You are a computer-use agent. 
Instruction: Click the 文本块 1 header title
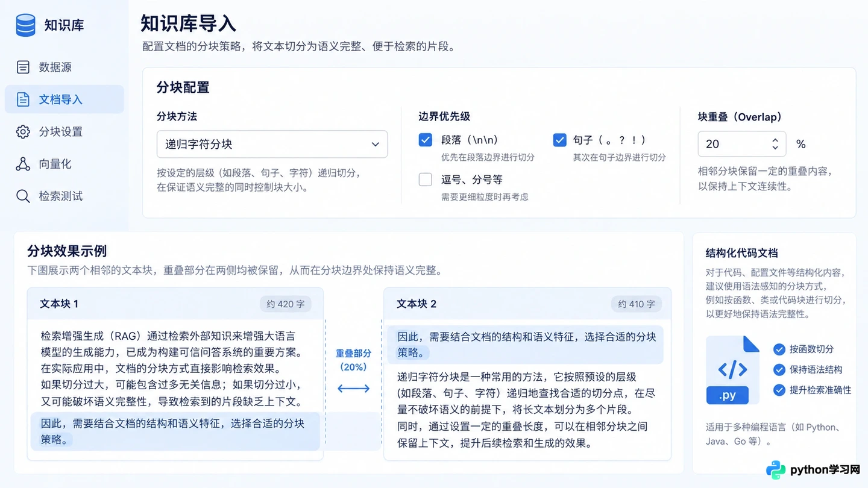click(59, 304)
